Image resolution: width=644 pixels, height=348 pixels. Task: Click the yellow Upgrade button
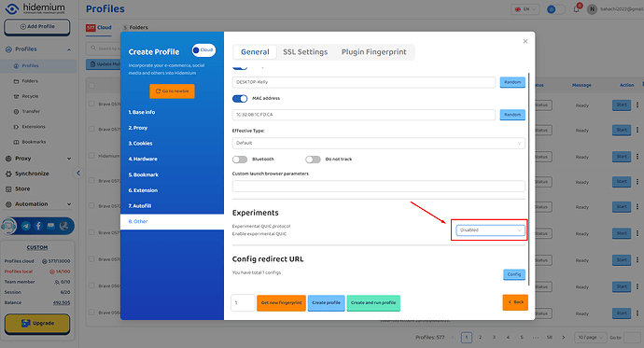[37, 324]
